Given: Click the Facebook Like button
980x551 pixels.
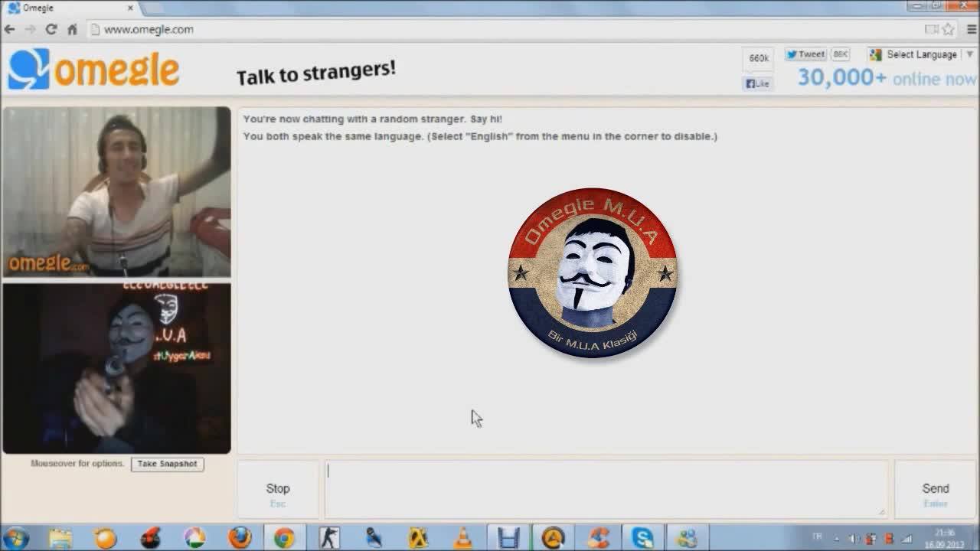Looking at the screenshot, I should point(758,83).
